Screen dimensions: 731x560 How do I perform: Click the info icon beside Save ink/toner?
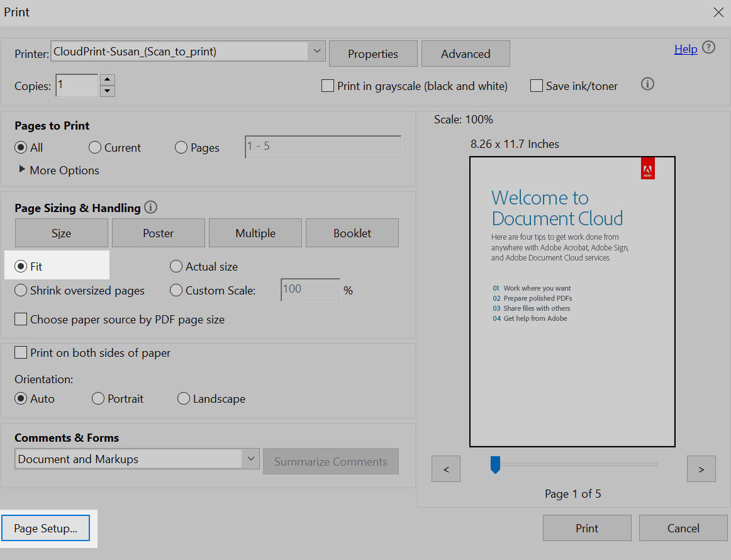pyautogui.click(x=647, y=84)
